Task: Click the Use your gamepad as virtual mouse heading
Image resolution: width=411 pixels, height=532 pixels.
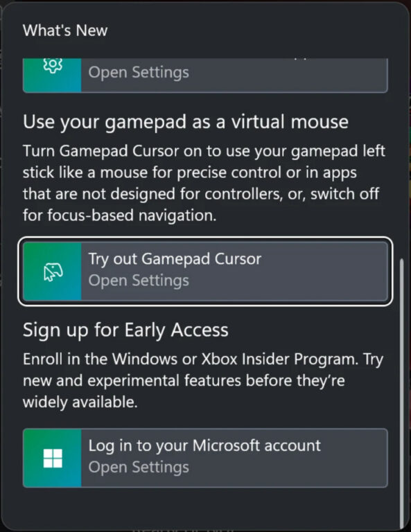Action: (186, 122)
